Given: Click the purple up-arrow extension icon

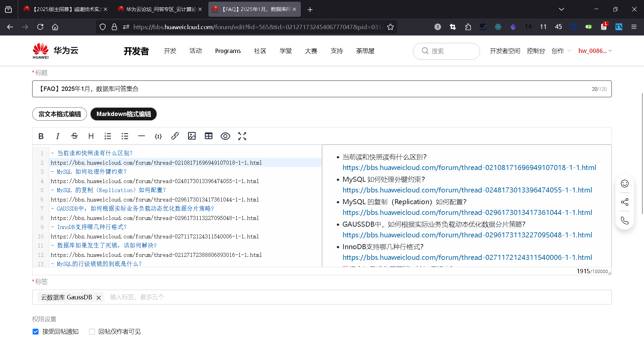Looking at the screenshot, I should coord(513,27).
